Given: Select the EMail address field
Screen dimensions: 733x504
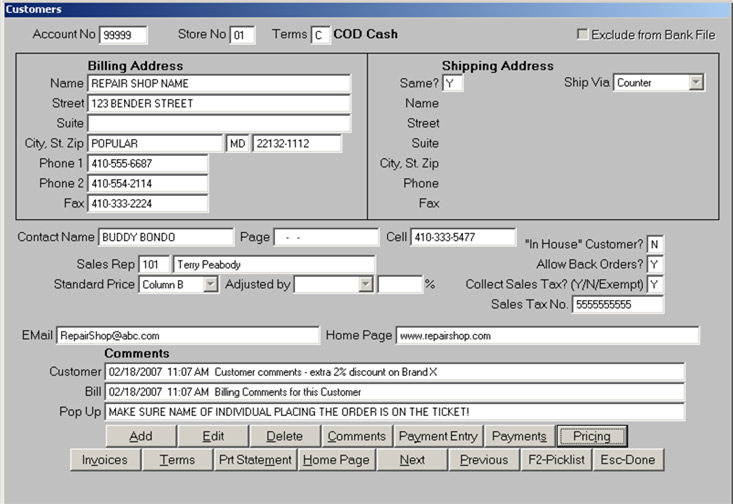Looking at the screenshot, I should point(186,336).
